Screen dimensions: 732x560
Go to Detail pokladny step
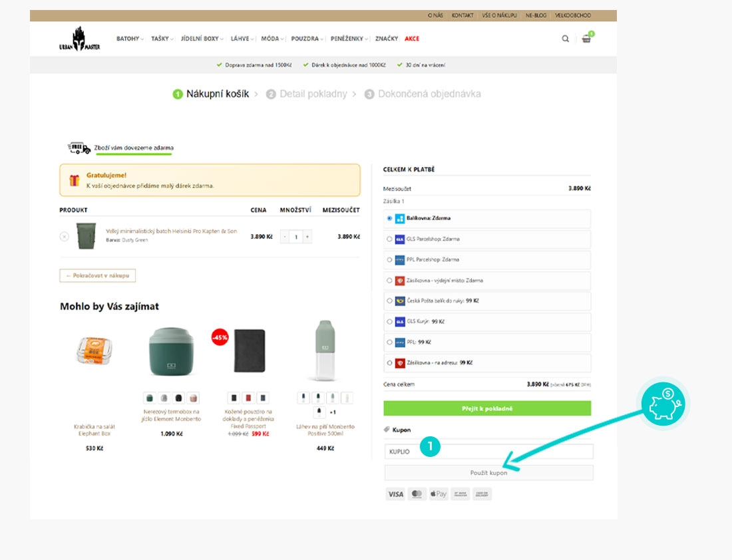(x=307, y=94)
